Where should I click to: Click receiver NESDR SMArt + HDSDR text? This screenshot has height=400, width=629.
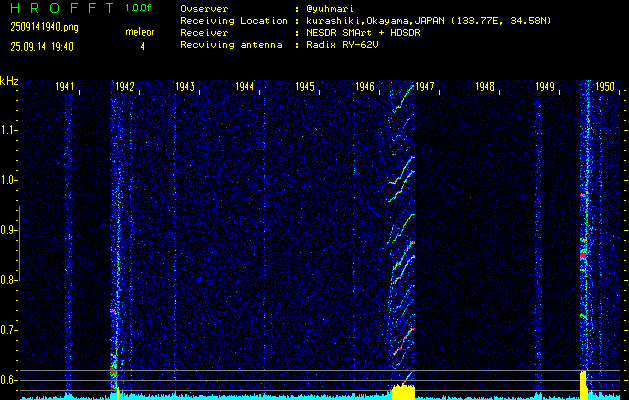[363, 33]
